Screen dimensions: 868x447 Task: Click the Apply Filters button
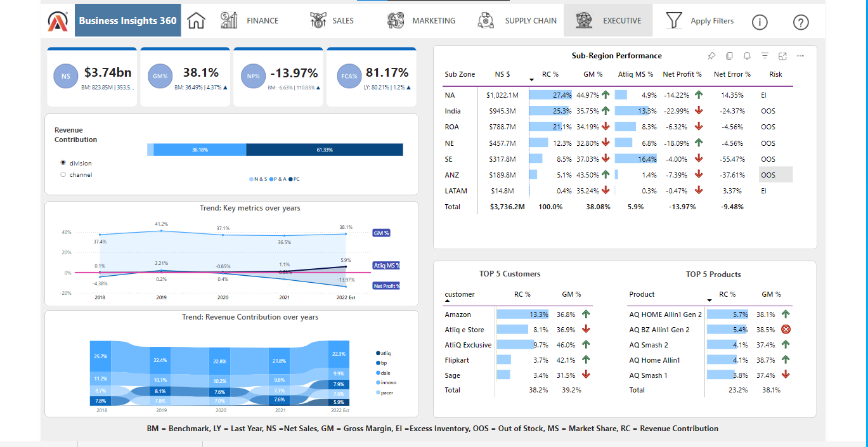712,21
